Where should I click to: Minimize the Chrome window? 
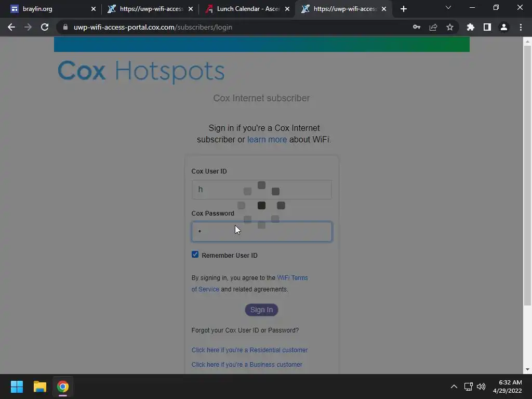pyautogui.click(x=472, y=7)
